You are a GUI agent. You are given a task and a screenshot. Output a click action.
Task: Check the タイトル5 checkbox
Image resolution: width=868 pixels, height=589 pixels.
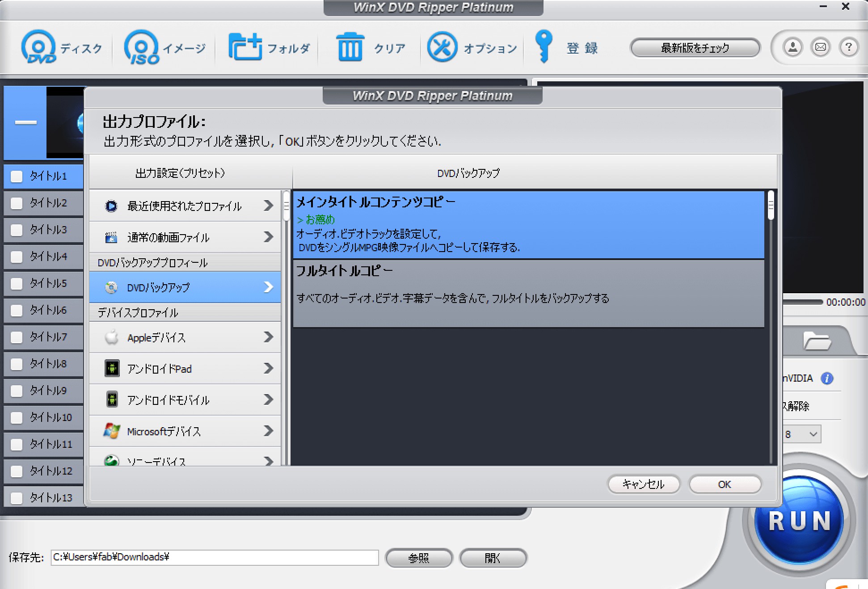tap(17, 284)
